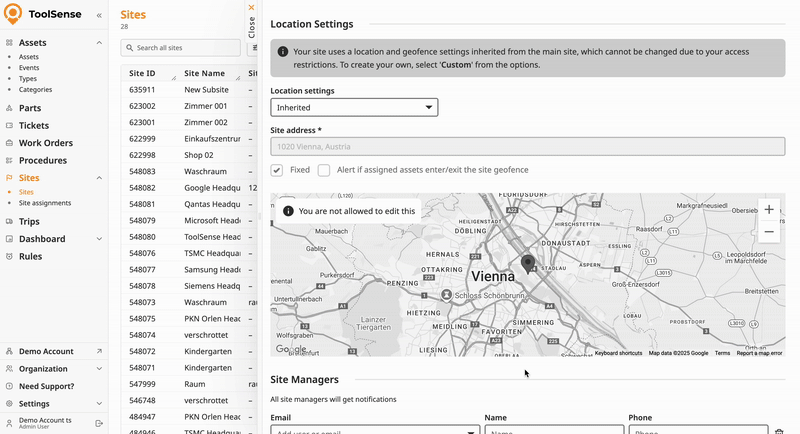Open Work Orders from the sidebar
The width and height of the screenshot is (800, 434).
[45, 143]
